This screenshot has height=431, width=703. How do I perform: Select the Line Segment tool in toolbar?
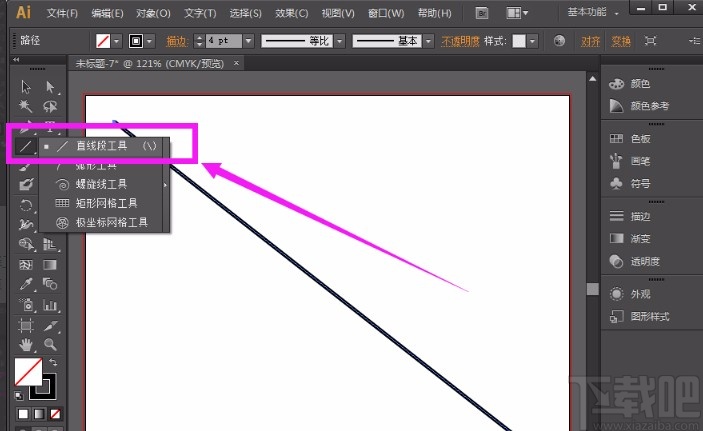point(26,146)
